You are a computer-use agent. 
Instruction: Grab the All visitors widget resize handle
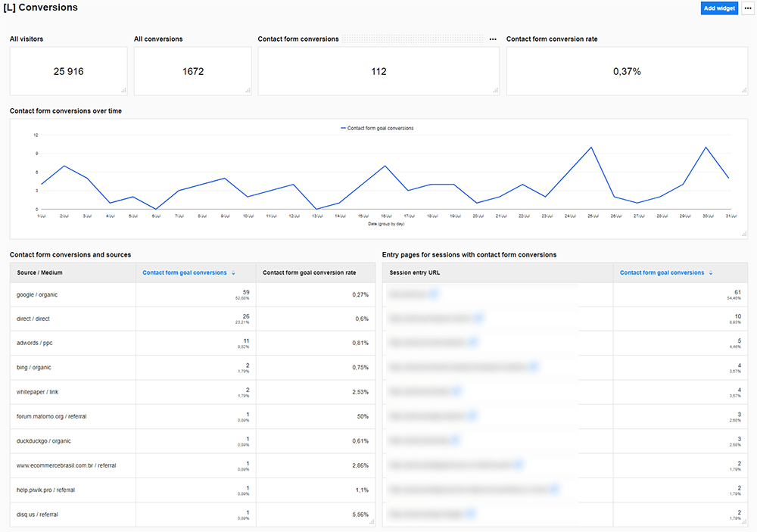(123, 91)
